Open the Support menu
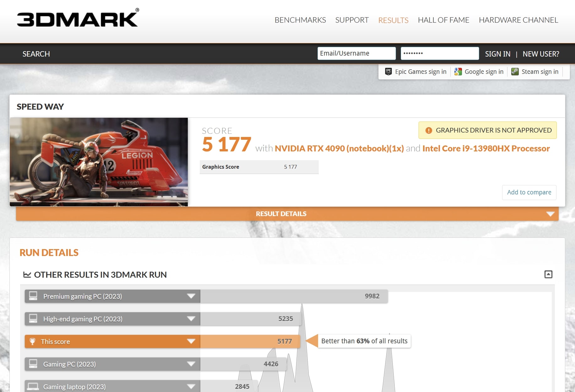This screenshot has height=392, width=575. click(352, 20)
